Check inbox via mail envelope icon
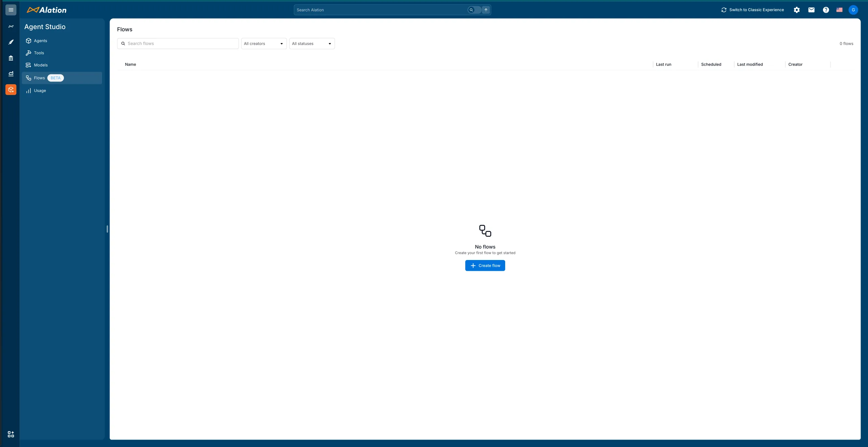This screenshot has width=868, height=447. (811, 10)
